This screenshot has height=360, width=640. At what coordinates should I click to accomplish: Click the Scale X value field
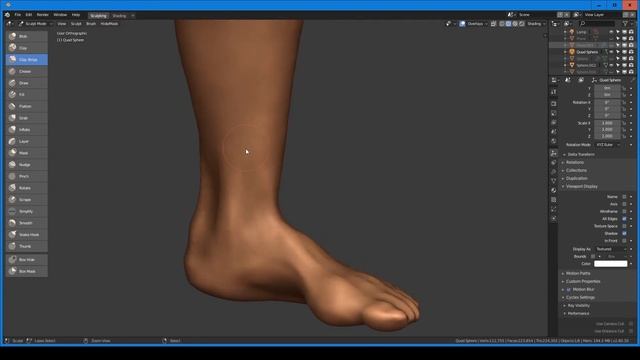coord(607,123)
